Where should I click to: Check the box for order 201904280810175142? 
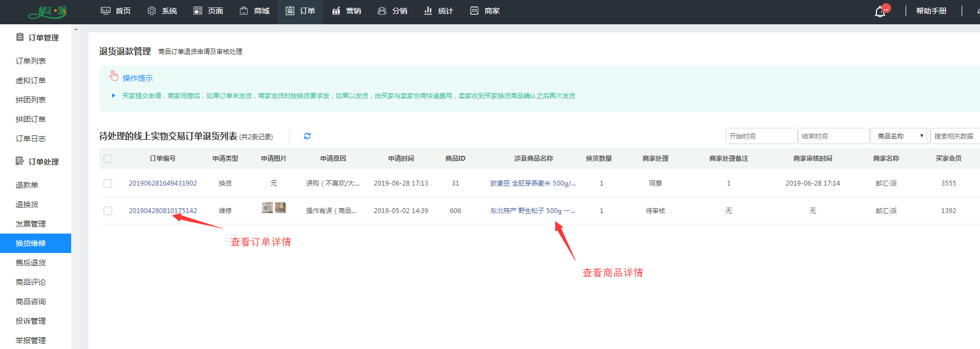[x=108, y=211]
